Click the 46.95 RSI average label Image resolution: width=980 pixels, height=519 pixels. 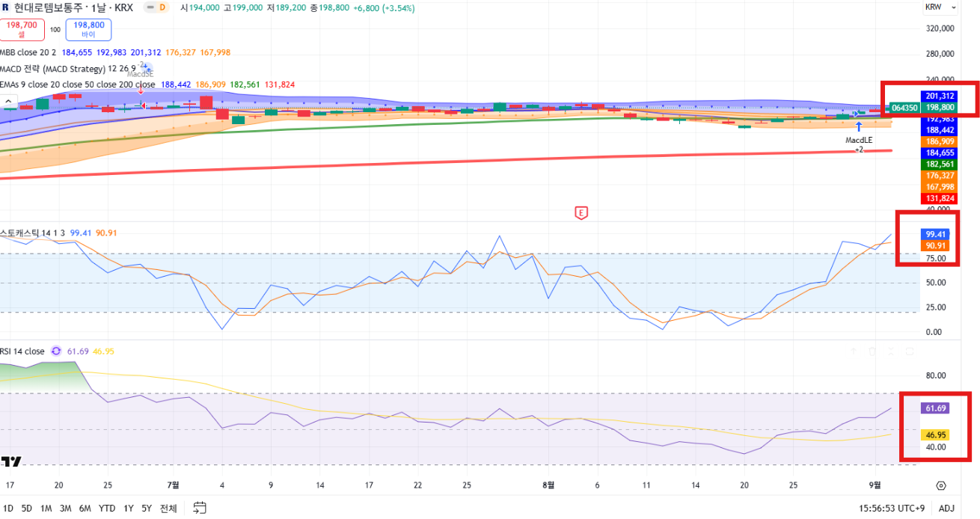tap(937, 434)
